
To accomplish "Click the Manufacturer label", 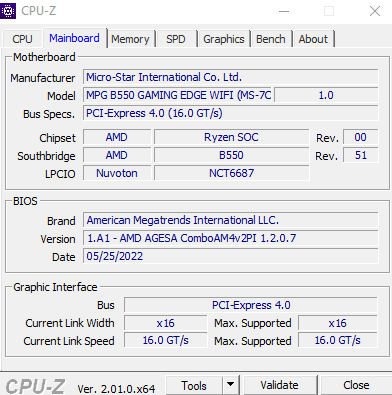I will click(x=43, y=78).
